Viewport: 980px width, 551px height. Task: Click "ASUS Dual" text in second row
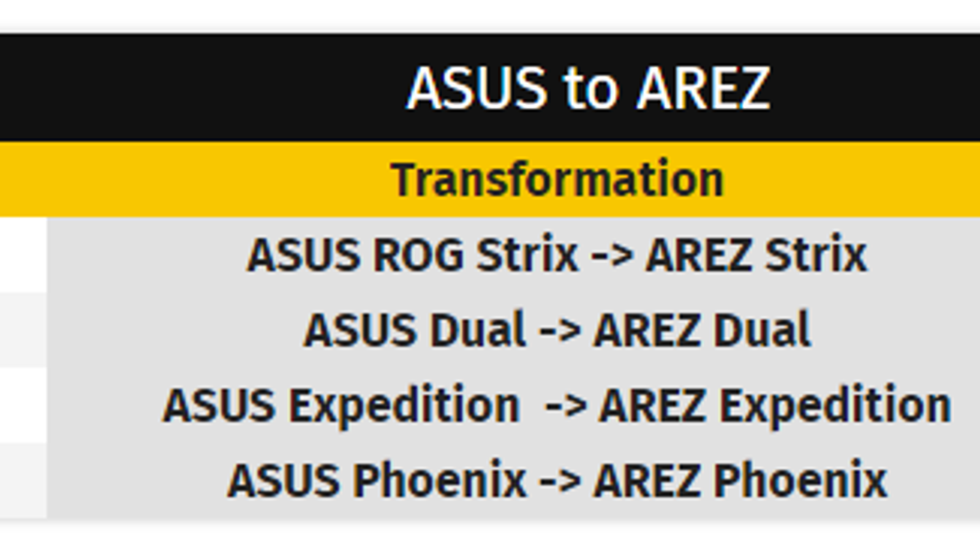click(415, 330)
